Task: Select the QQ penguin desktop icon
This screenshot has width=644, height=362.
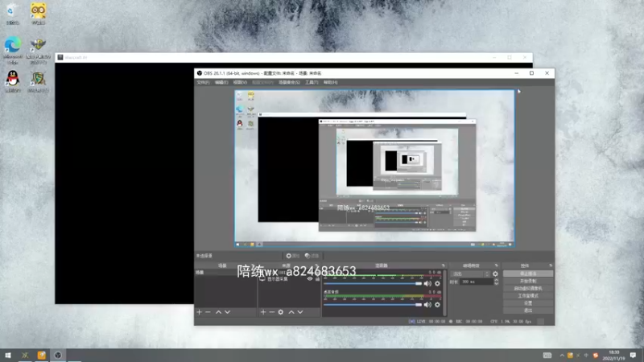Action: pyautogui.click(x=13, y=81)
